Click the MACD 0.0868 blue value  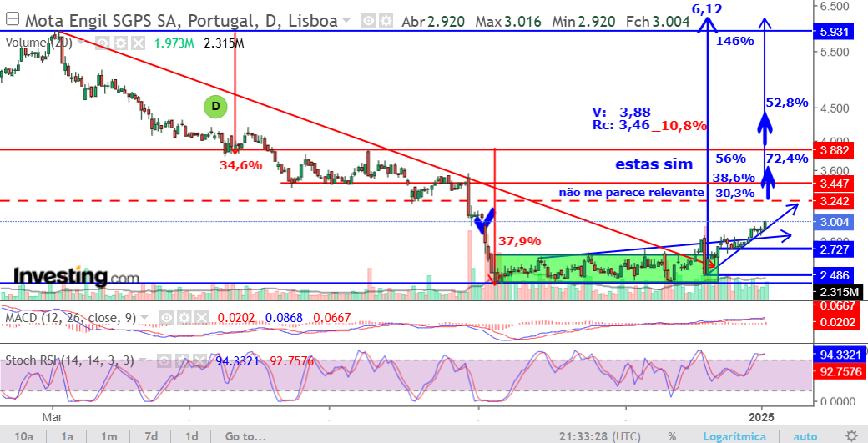pos(284,318)
